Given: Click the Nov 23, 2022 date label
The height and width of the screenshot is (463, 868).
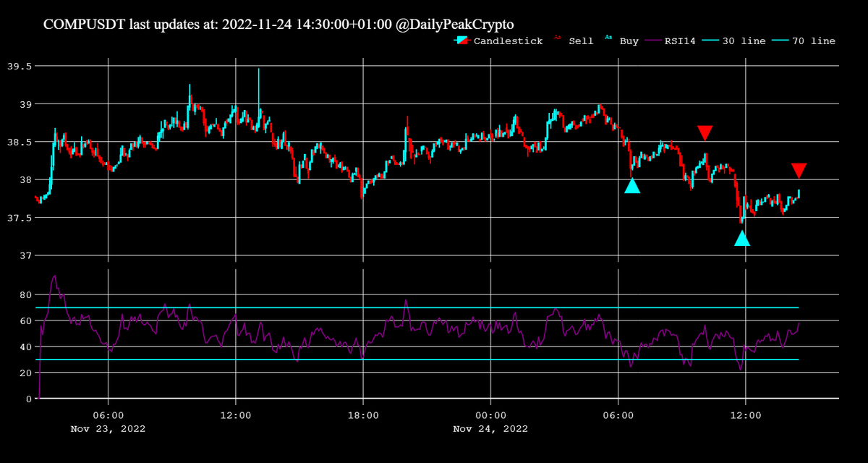Looking at the screenshot, I should point(108,428).
